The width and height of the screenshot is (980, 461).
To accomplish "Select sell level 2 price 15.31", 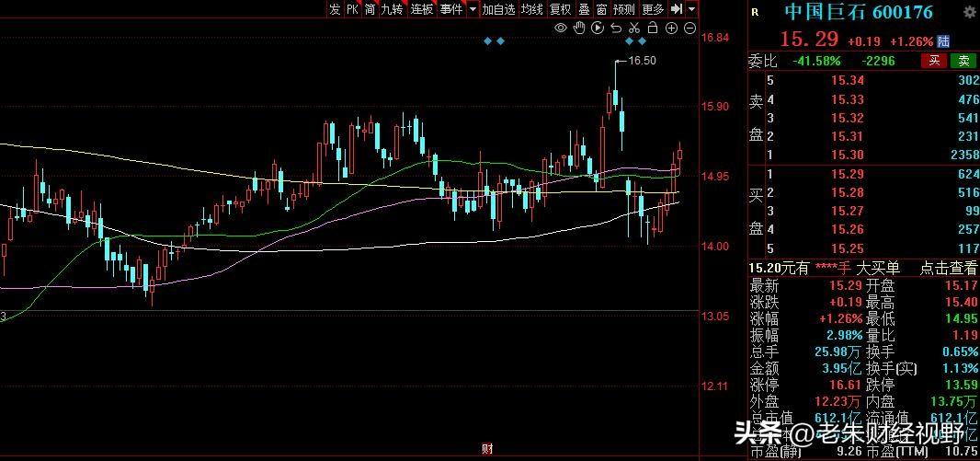I will coord(848,136).
